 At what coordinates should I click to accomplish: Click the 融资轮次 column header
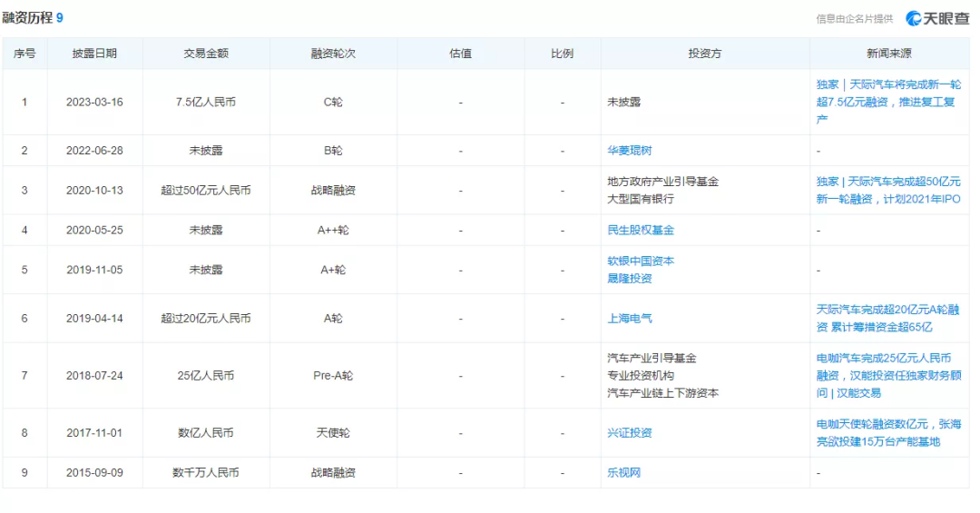pyautogui.click(x=333, y=54)
